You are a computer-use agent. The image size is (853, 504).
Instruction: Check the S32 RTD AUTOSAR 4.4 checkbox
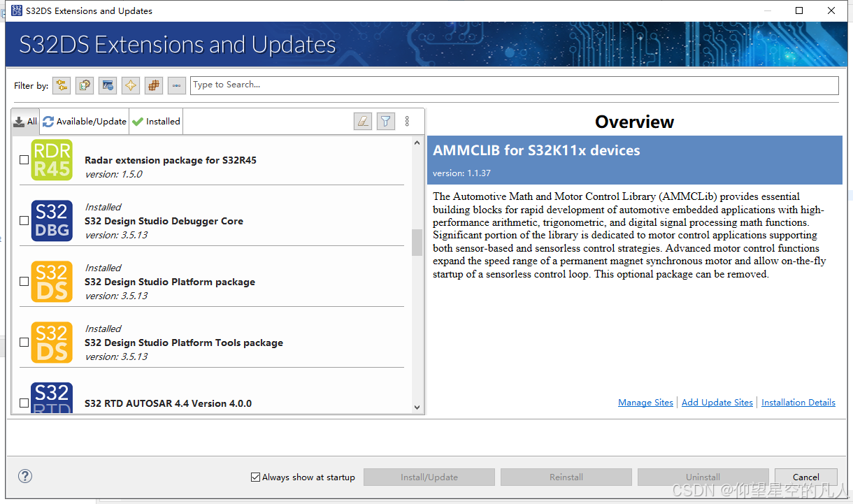point(24,403)
